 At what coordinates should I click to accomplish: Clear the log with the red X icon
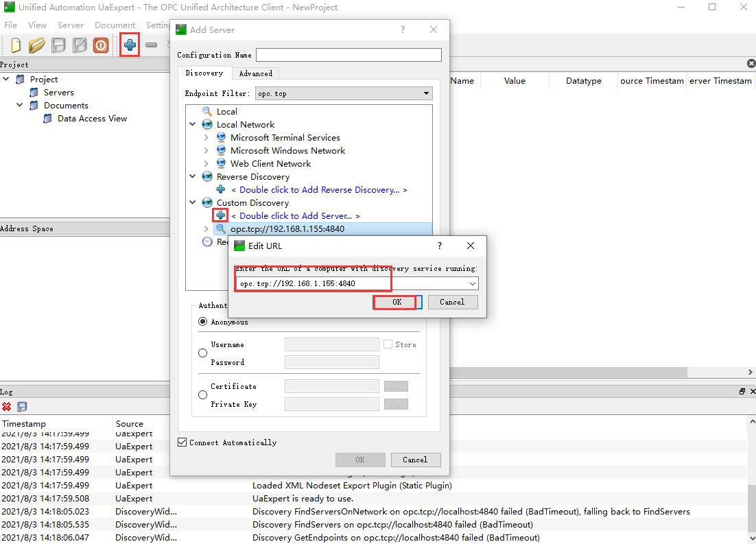(7, 407)
